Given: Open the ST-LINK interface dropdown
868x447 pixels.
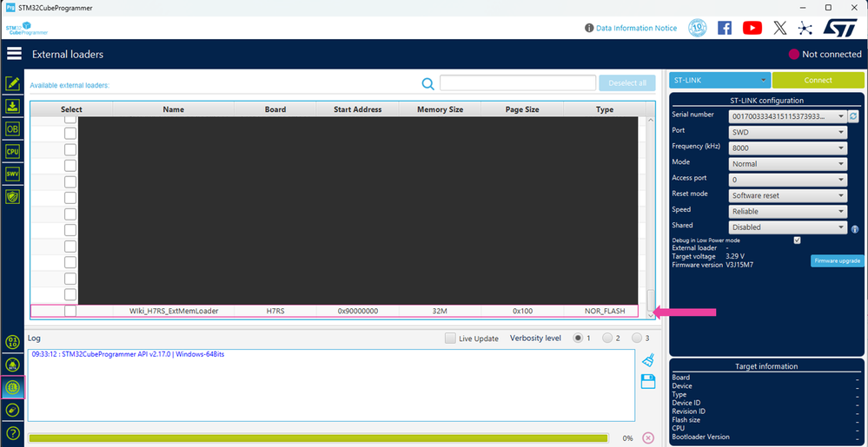Looking at the screenshot, I should coord(719,80).
